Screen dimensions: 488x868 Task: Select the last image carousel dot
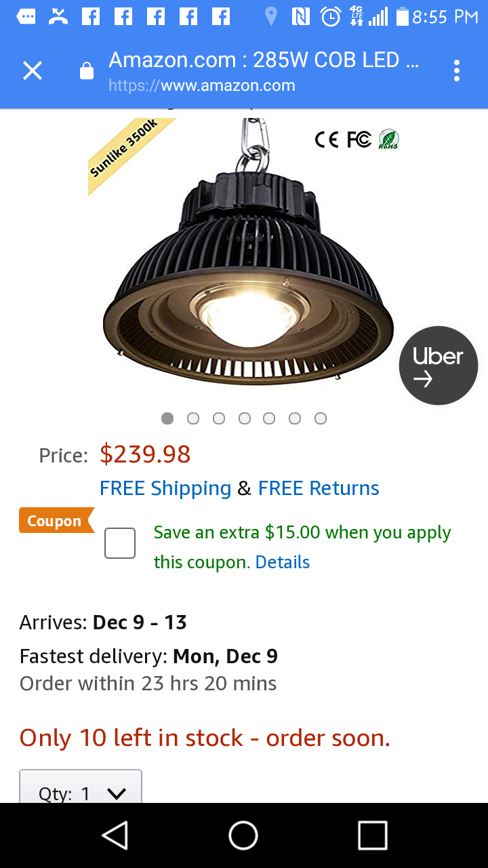(321, 418)
